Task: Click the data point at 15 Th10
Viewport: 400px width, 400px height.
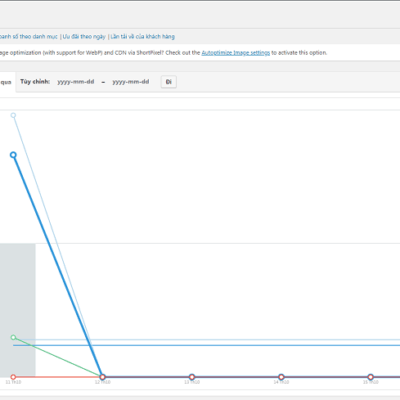Action: point(371,377)
